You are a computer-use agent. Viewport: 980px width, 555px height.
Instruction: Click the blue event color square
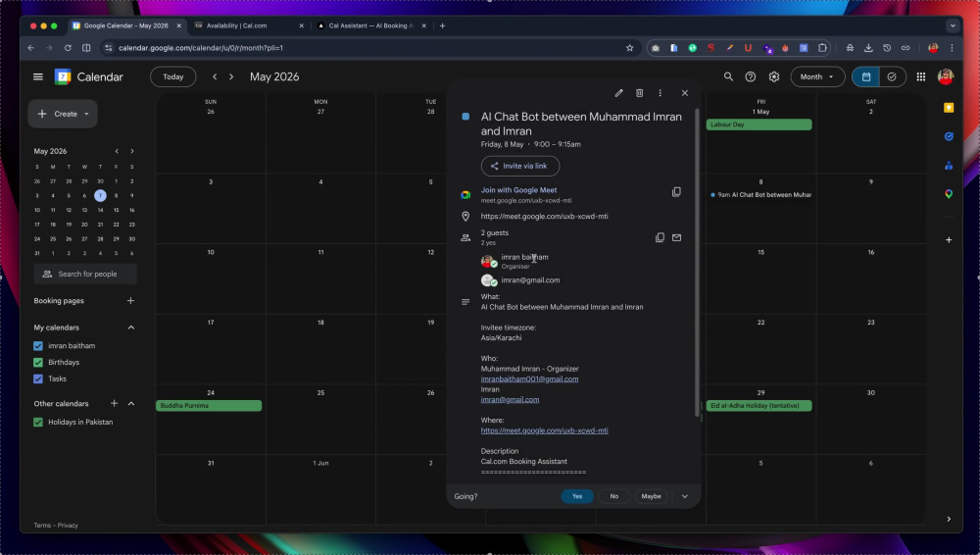pyautogui.click(x=465, y=117)
